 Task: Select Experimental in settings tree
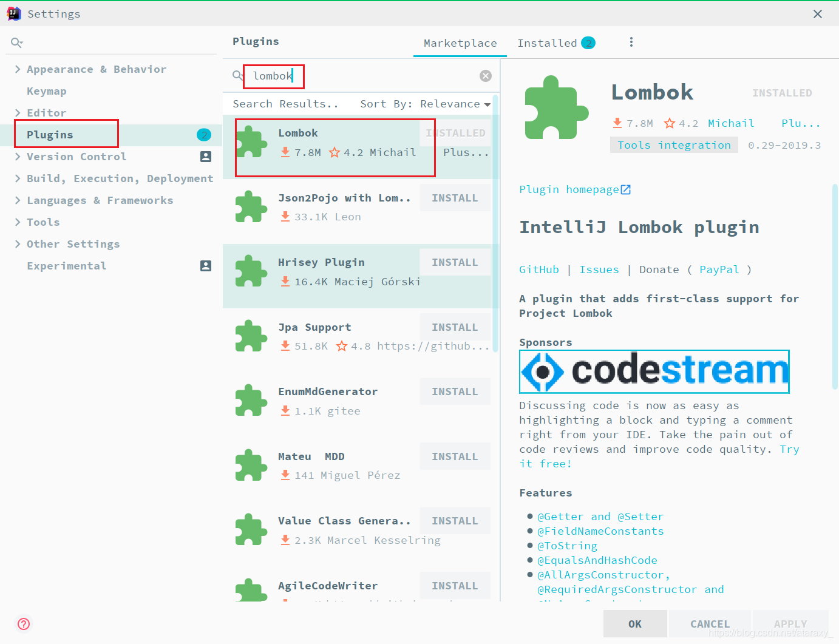[x=67, y=266]
